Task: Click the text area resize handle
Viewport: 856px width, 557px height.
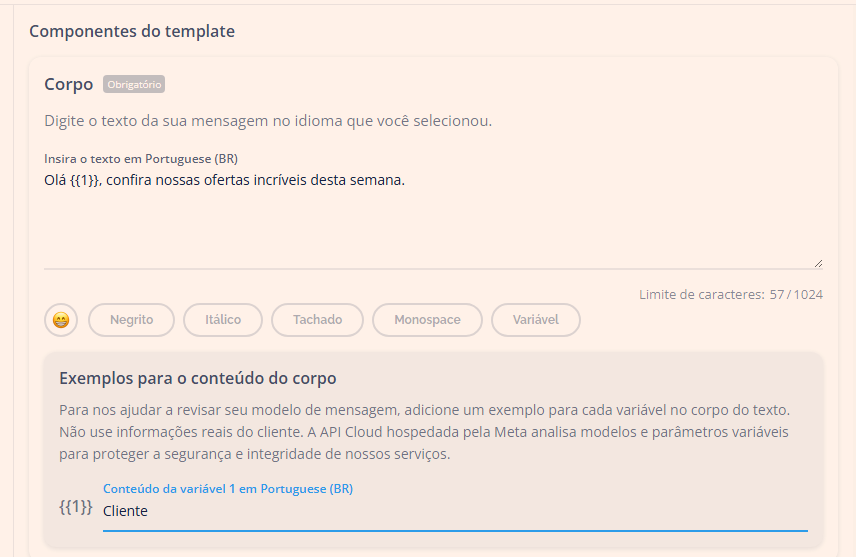Action: click(818, 263)
